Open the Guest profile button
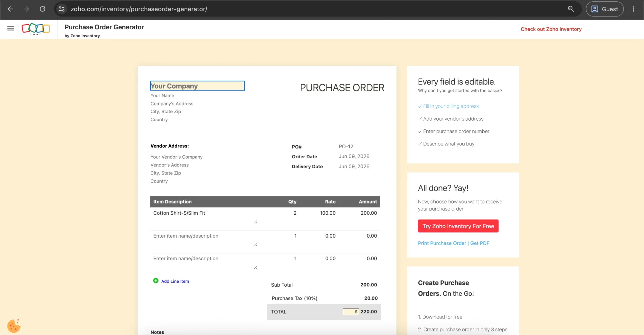 605,9
